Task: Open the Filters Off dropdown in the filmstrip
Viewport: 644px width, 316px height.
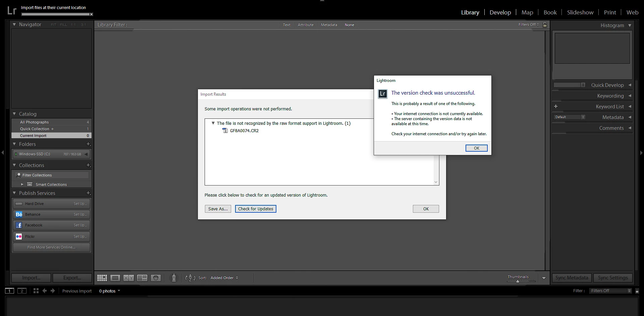Action: tap(611, 291)
